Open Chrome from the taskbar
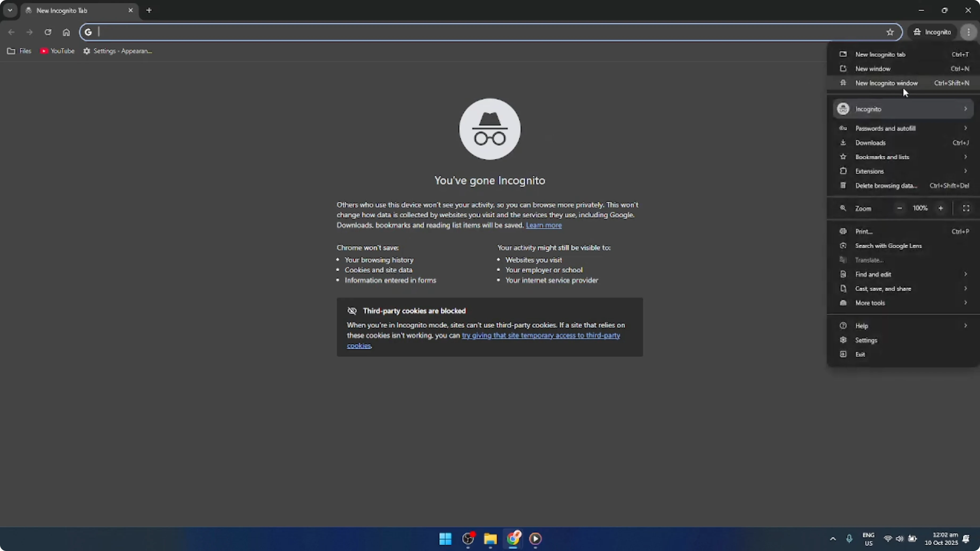Image resolution: width=980 pixels, height=551 pixels. coord(513,539)
